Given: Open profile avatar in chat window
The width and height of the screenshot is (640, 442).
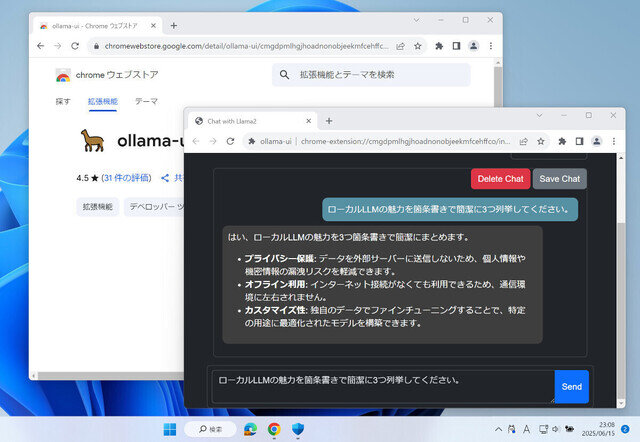Looking at the screenshot, I should coord(597,141).
